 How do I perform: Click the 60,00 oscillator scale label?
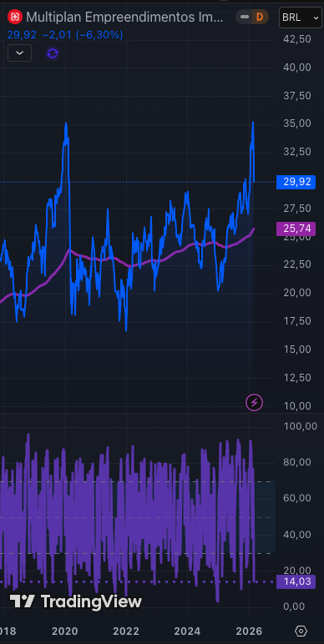[297, 498]
